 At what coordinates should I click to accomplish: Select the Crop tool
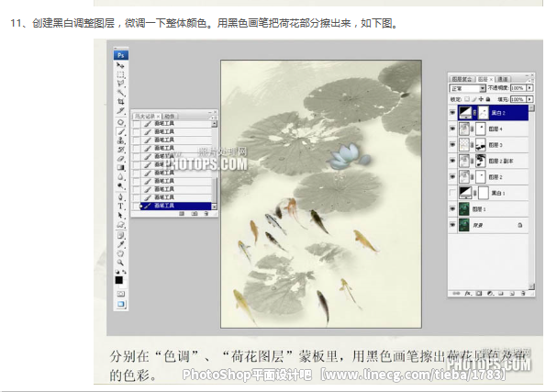(120, 101)
